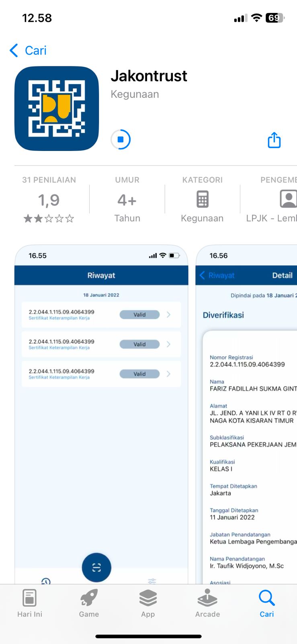297x644 pixels.
Task: Tap Kegunaan under the Kategori column
Action: (x=202, y=218)
